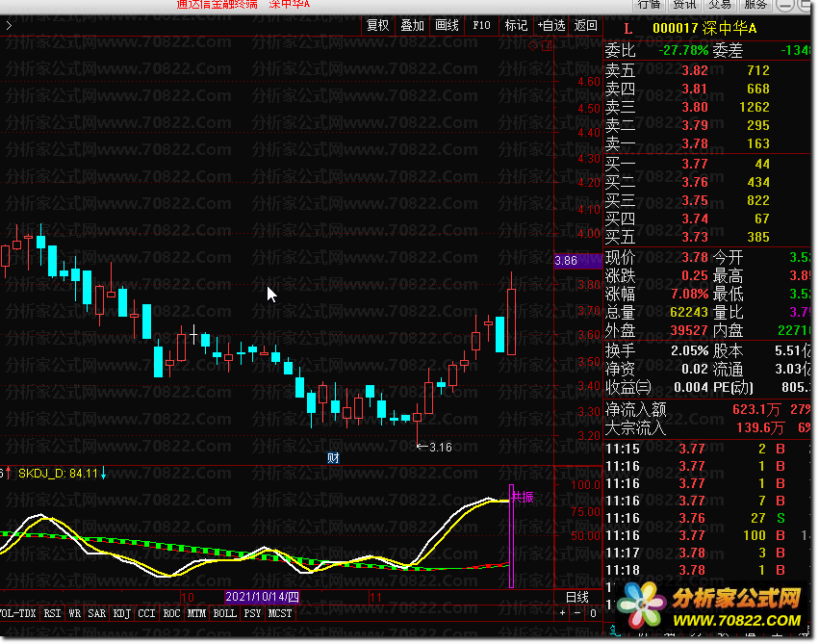The image size is (819, 644).
Task: Click the 财 finance marker on chart
Action: pos(333,458)
